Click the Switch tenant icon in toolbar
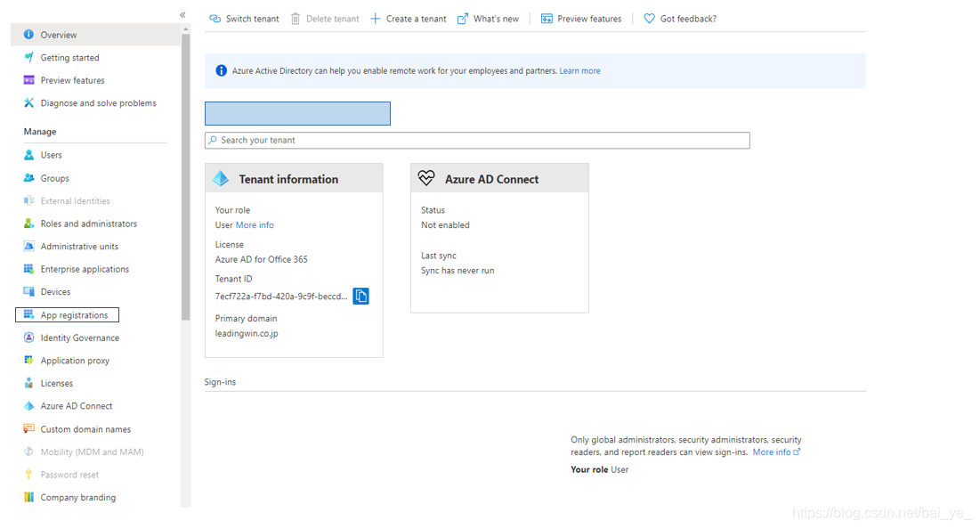The height and width of the screenshot is (529, 980). (x=215, y=19)
